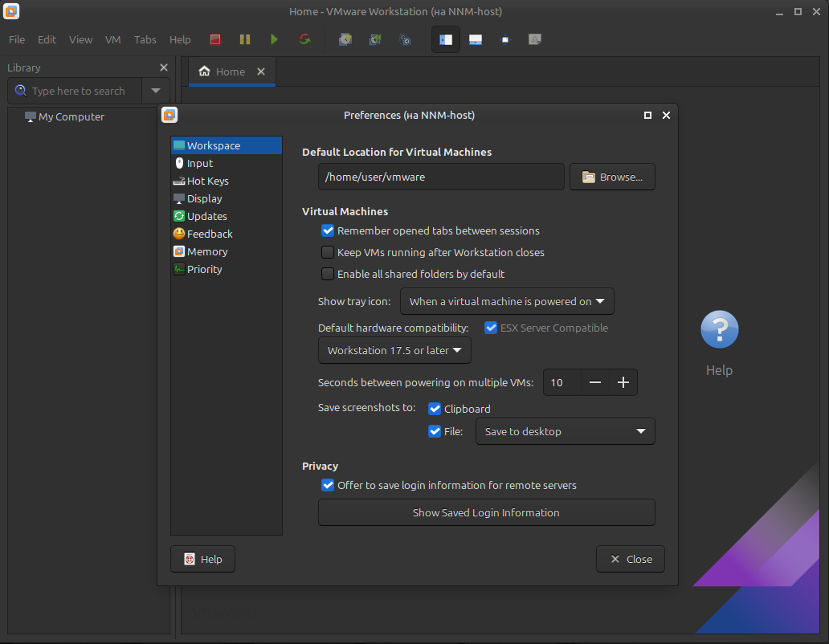Enable Keep VMs running after Workstation closes
This screenshot has height=644, width=829.
328,253
